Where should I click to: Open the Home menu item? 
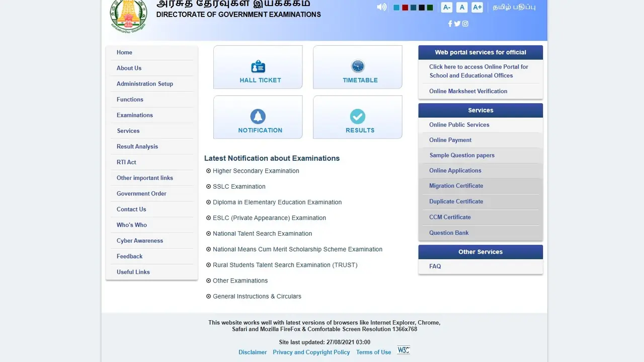point(124,52)
